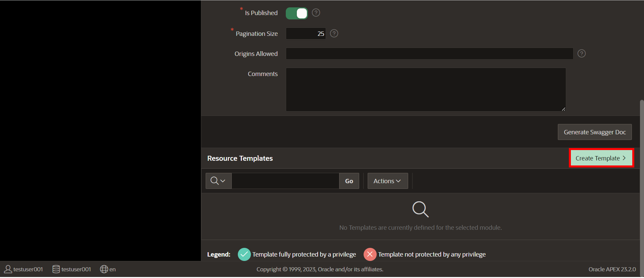Image resolution: width=644 pixels, height=278 pixels.
Task: Open the Actions menu
Action: (387, 181)
